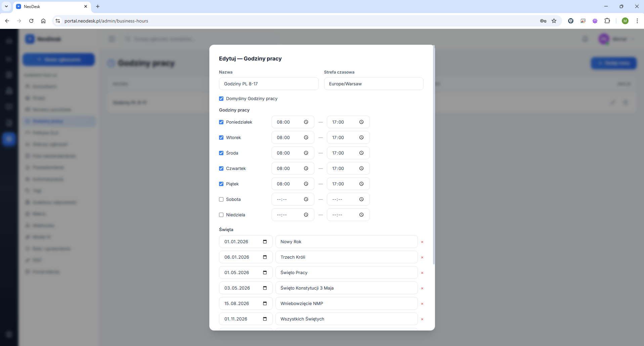Click the 15.08.2026 date field
The image size is (644, 346).
tap(246, 303)
